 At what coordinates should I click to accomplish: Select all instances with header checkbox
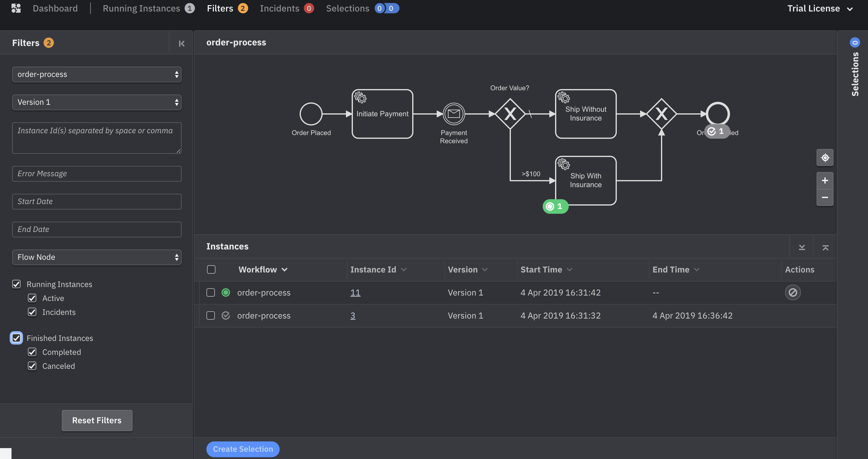[211, 269]
